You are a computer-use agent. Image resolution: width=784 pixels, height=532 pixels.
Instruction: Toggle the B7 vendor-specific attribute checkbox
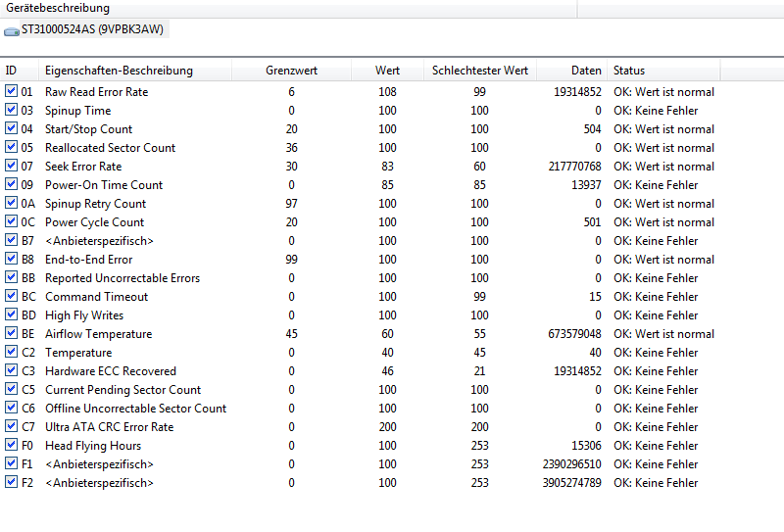11,240
